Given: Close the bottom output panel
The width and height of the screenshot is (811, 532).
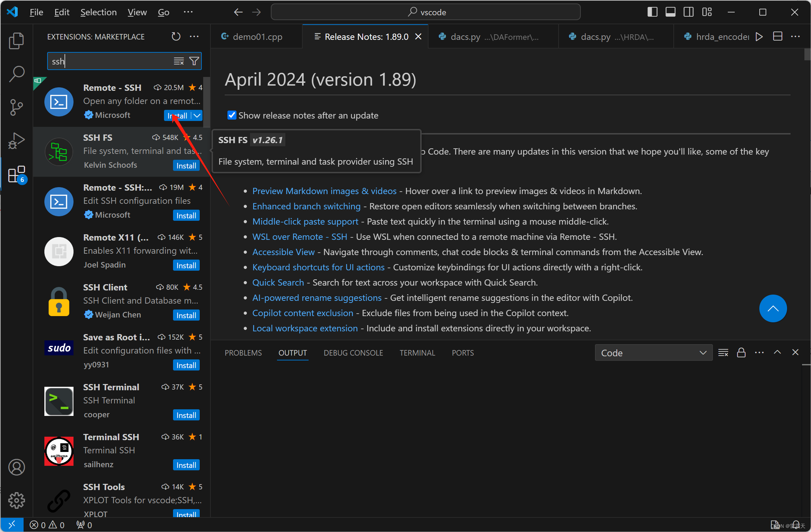Looking at the screenshot, I should pyautogui.click(x=795, y=352).
